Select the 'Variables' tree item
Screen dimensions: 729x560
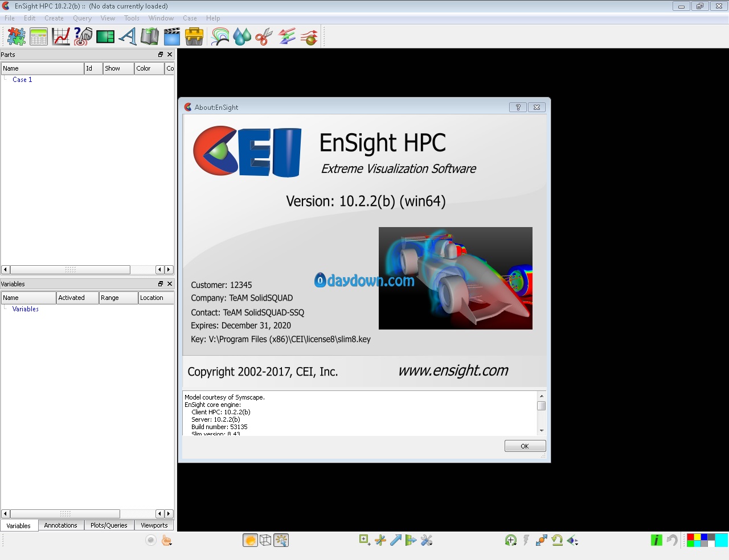pos(26,309)
